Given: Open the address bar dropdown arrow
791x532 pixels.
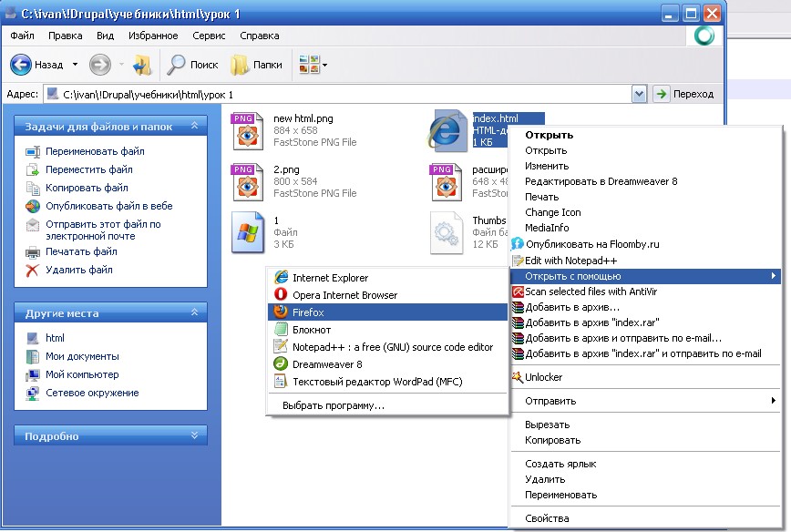Looking at the screenshot, I should pyautogui.click(x=639, y=94).
